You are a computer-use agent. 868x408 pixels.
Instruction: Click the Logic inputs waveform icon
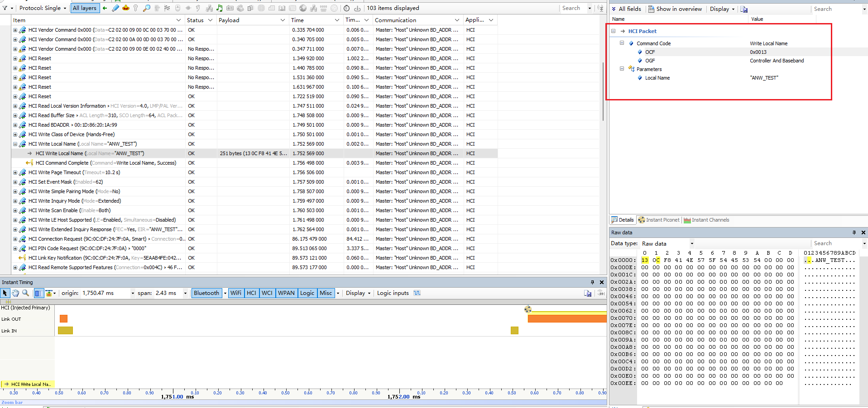pyautogui.click(x=417, y=293)
